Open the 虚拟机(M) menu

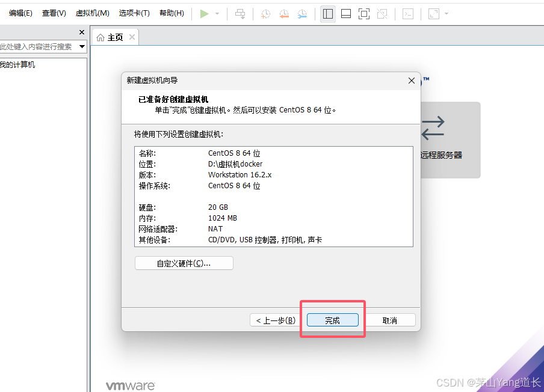point(92,13)
